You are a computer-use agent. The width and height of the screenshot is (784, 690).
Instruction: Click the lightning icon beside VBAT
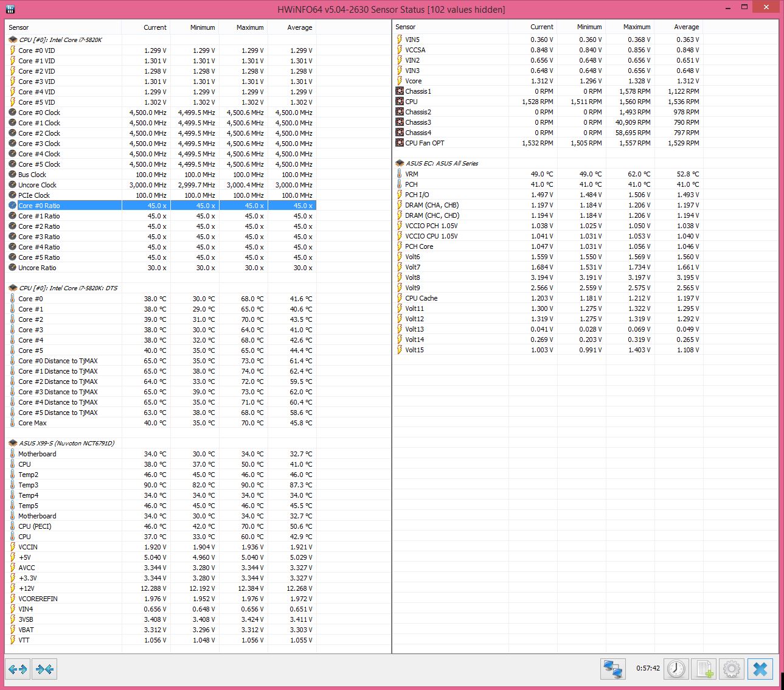[13, 630]
